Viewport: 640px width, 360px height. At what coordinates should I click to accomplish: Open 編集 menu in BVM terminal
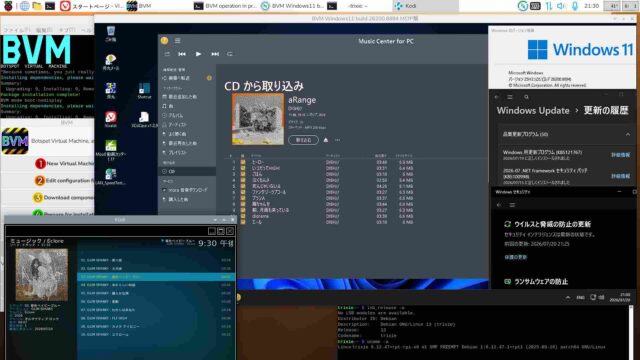44,30
